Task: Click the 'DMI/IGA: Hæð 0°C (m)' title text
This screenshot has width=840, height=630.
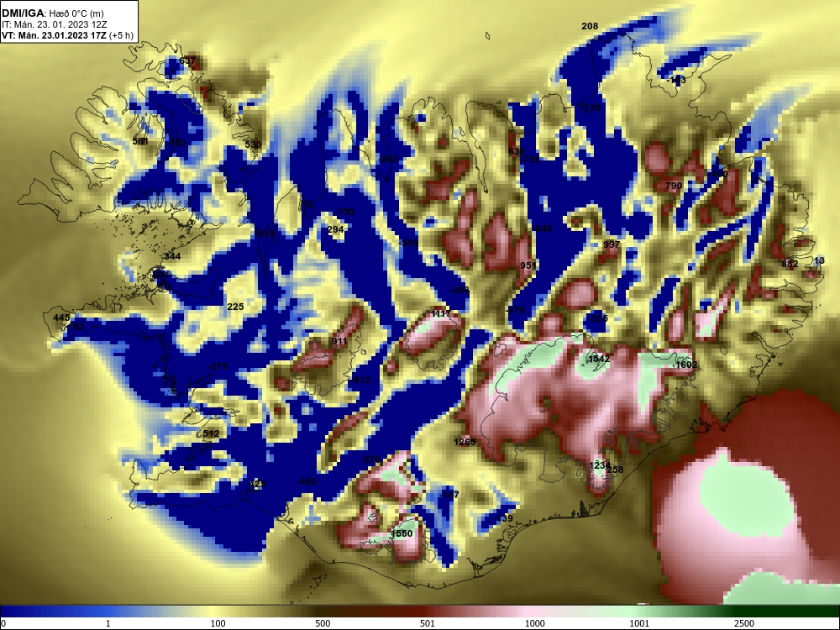Action: coord(52,13)
